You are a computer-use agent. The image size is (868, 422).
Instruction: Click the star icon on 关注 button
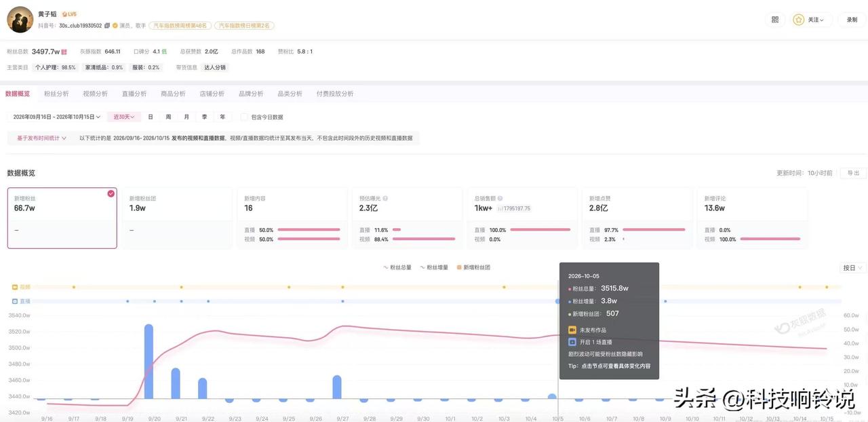tap(799, 20)
